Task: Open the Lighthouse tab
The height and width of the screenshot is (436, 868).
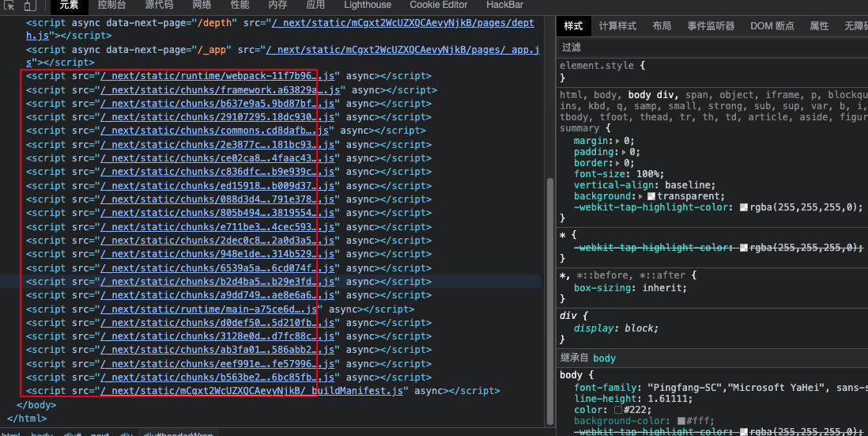Action: tap(368, 5)
